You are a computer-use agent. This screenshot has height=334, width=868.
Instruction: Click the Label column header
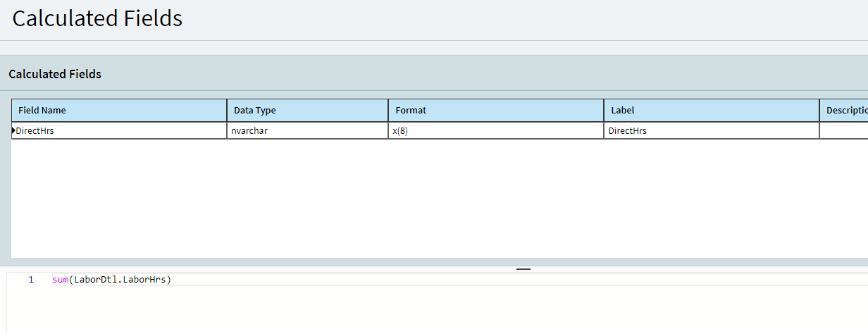point(712,111)
